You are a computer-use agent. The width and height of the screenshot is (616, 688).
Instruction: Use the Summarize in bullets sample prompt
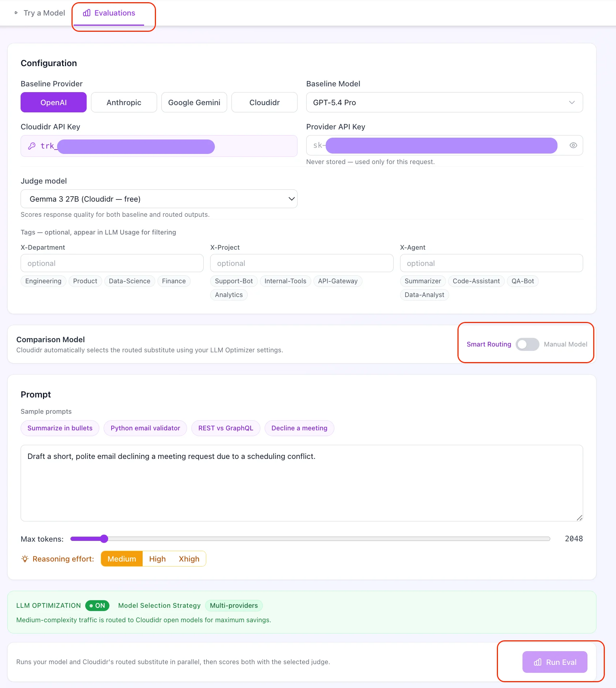[60, 428]
